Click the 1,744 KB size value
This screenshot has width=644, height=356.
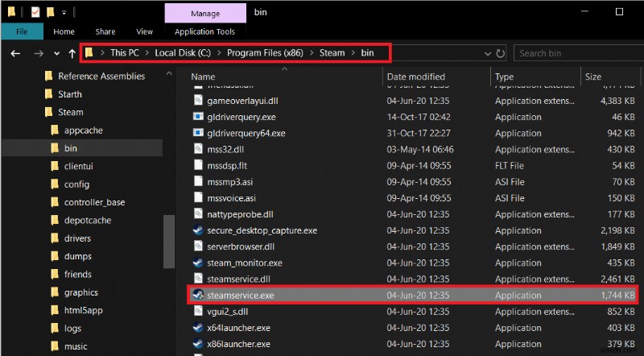click(x=617, y=295)
